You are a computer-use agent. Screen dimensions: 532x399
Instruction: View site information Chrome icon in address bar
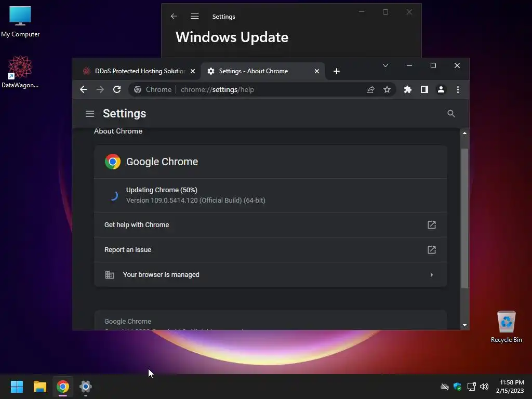[137, 89]
